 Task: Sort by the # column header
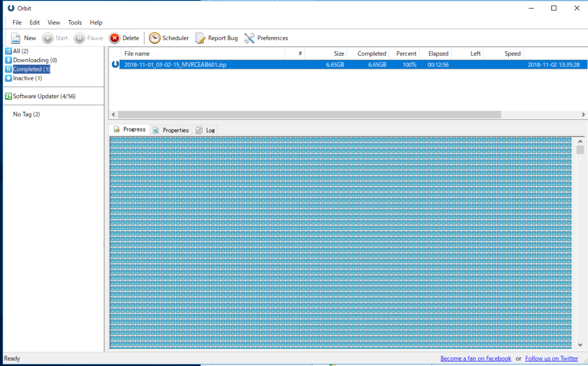295,53
